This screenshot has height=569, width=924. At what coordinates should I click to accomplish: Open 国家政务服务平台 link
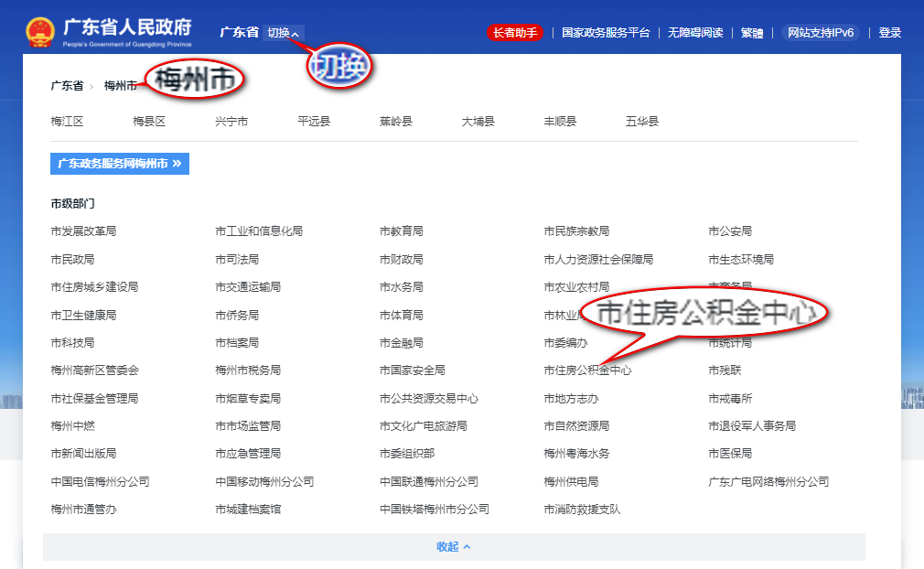click(x=606, y=32)
